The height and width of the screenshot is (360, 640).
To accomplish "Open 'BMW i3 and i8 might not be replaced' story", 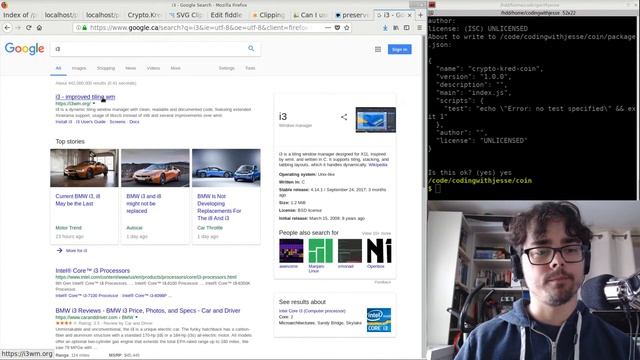I will pos(144,204).
